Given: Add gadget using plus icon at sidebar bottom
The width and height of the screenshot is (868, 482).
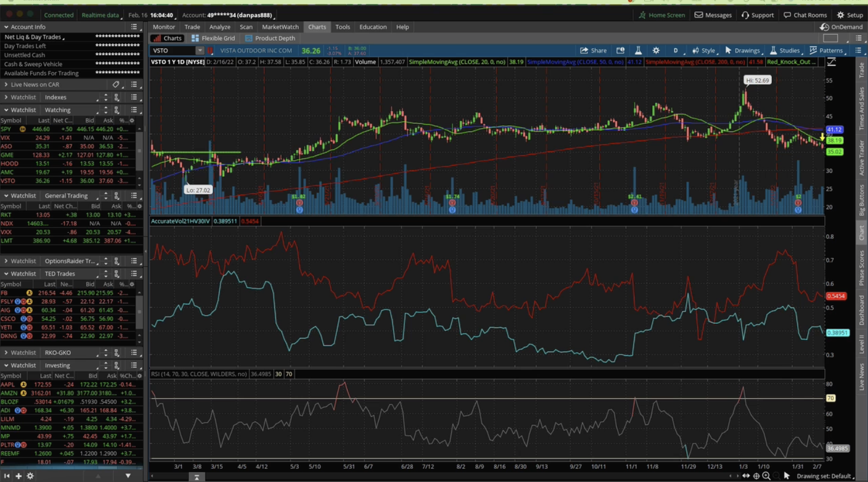Looking at the screenshot, I should (x=18, y=476).
